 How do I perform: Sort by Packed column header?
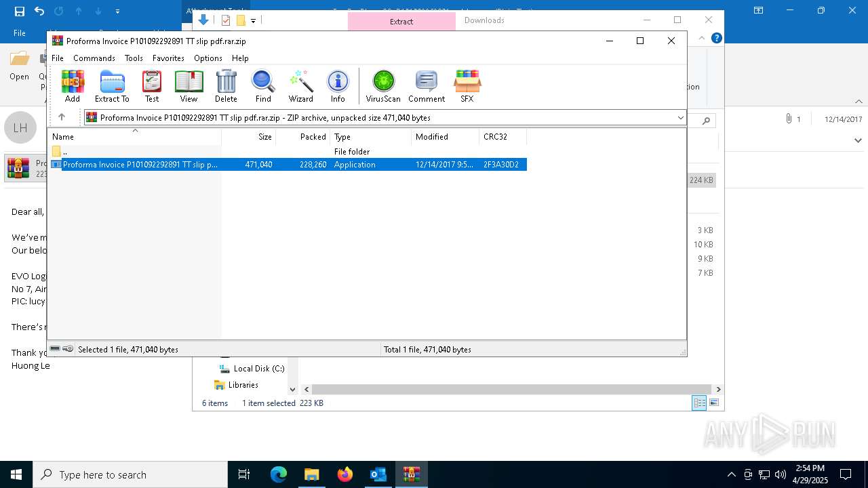point(302,137)
